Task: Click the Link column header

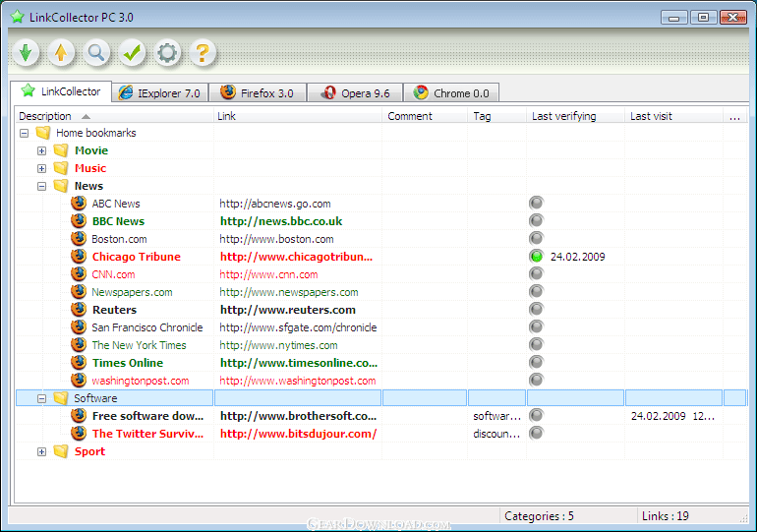Action: pyautogui.click(x=298, y=116)
